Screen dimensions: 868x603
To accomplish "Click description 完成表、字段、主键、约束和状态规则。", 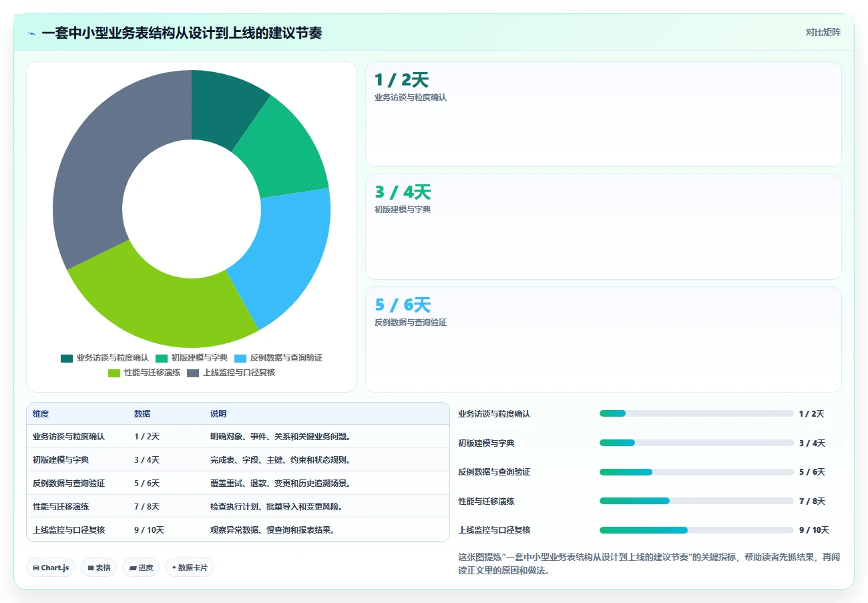I will (x=281, y=460).
